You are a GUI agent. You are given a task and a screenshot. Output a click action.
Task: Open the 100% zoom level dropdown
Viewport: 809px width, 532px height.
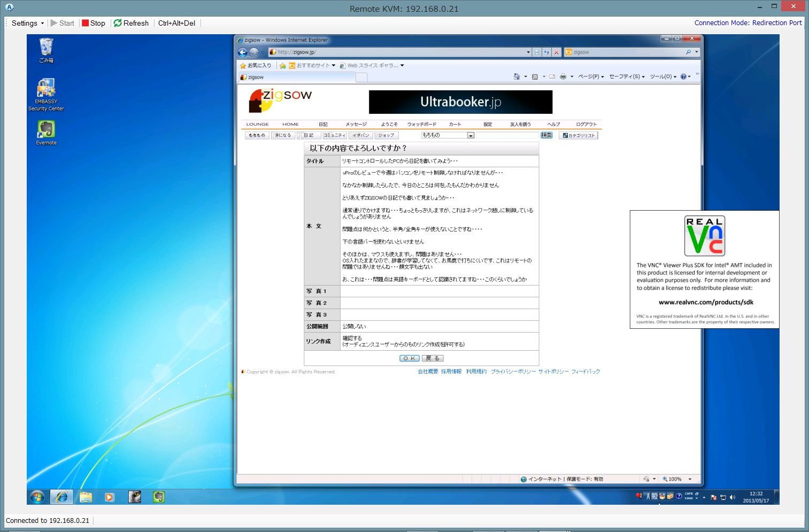click(690, 479)
